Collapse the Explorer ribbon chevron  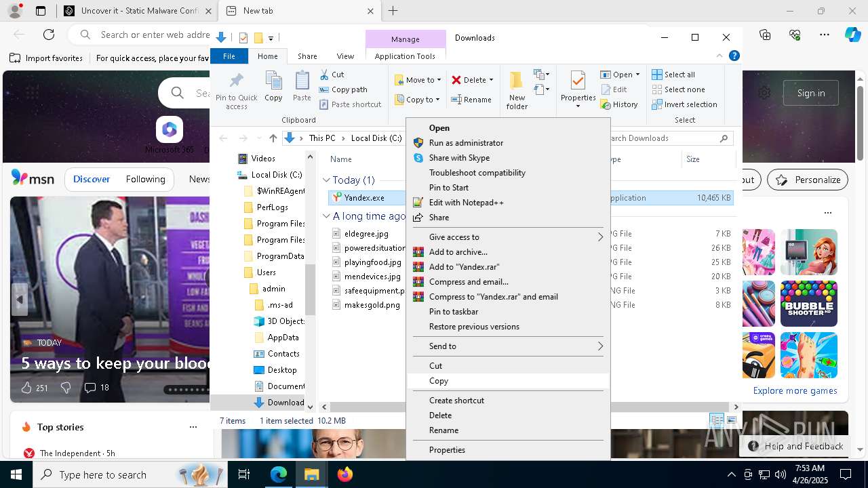[x=720, y=56]
